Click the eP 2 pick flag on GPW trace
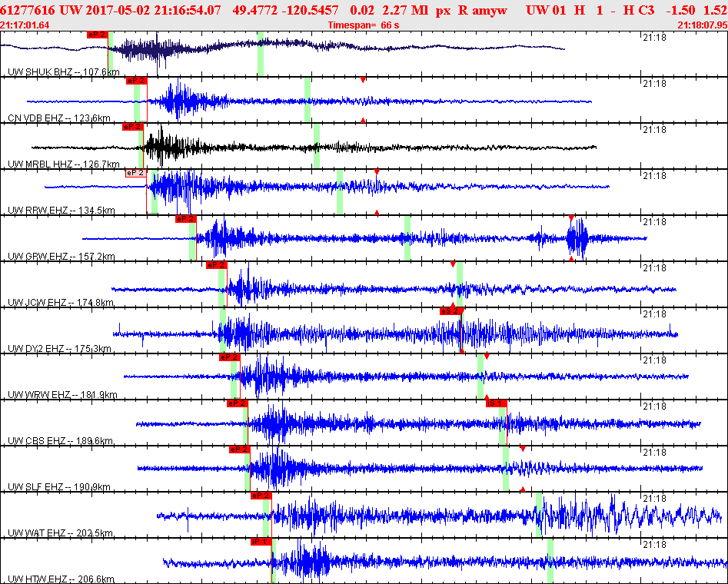 (x=186, y=219)
